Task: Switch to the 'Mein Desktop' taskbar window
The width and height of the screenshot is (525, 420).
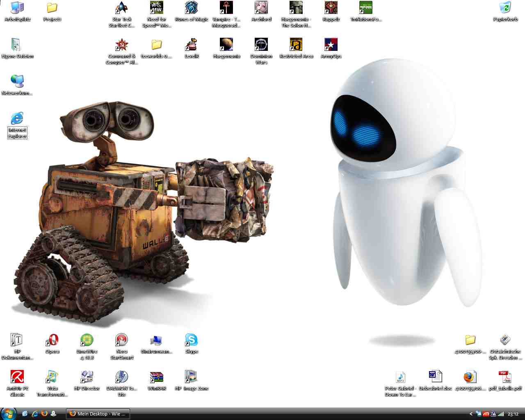Action: tap(98, 414)
